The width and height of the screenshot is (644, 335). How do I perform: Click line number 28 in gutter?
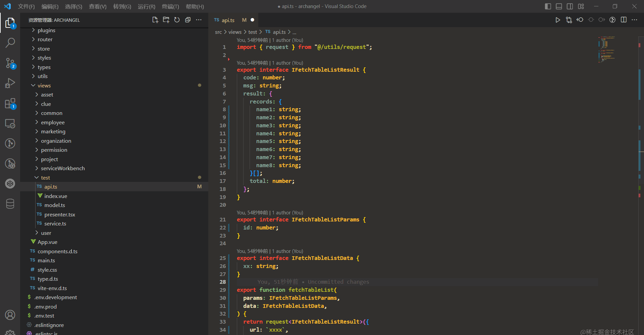coord(223,282)
